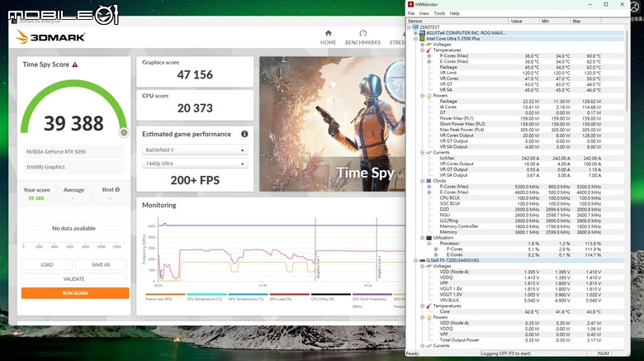644x361 pixels.
Task: Expand the CPU Voltages node
Action: 422,45
